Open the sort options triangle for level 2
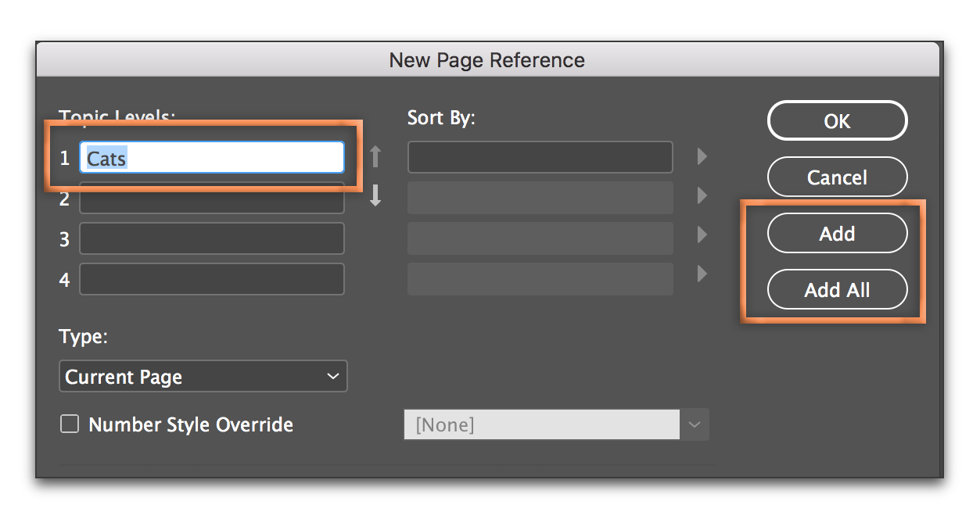The height and width of the screenshot is (519, 980). coord(701,197)
